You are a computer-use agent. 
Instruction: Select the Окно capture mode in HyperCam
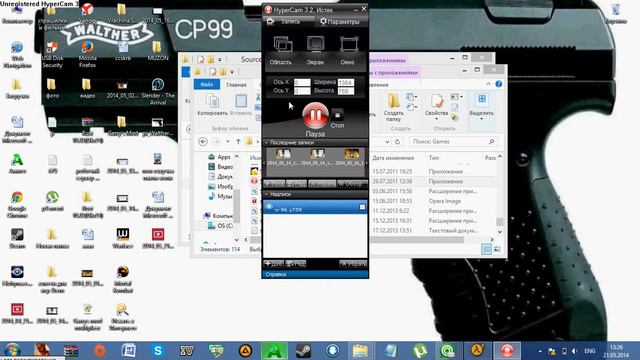(348, 50)
